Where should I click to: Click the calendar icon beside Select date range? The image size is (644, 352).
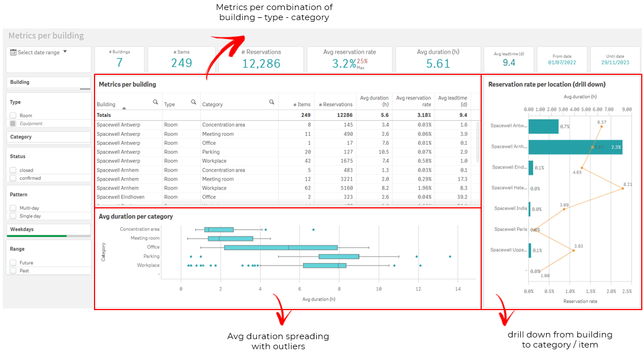click(13, 52)
